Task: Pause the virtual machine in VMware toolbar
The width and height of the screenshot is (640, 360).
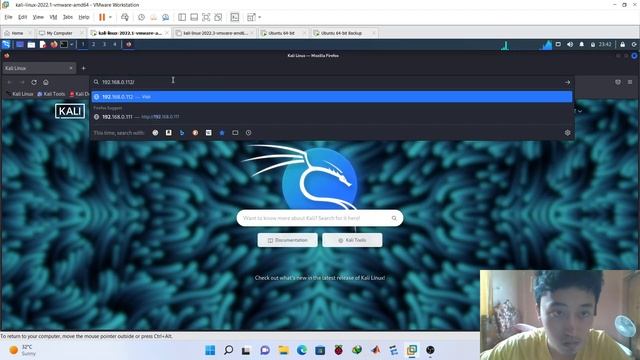Action: (x=102, y=17)
